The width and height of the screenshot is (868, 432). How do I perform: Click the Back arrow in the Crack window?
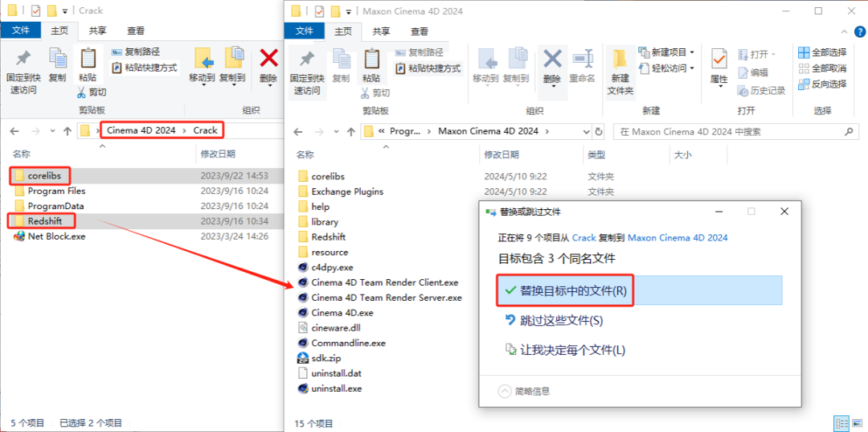click(x=14, y=130)
